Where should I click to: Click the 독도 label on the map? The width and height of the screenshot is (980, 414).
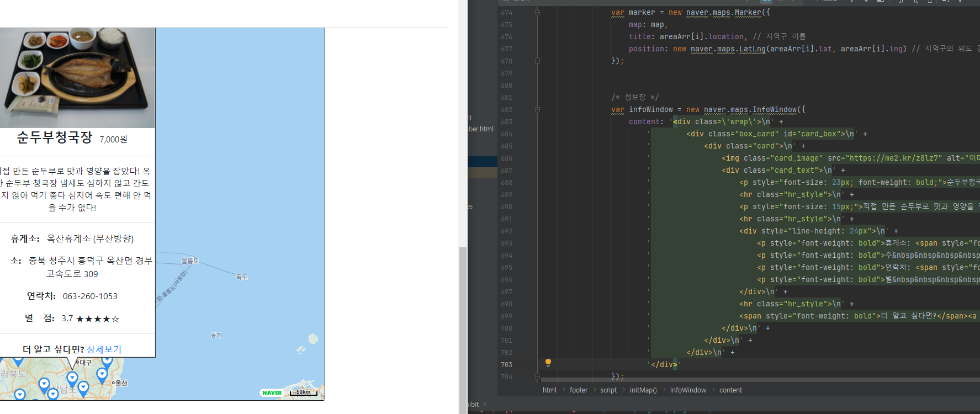point(242,277)
